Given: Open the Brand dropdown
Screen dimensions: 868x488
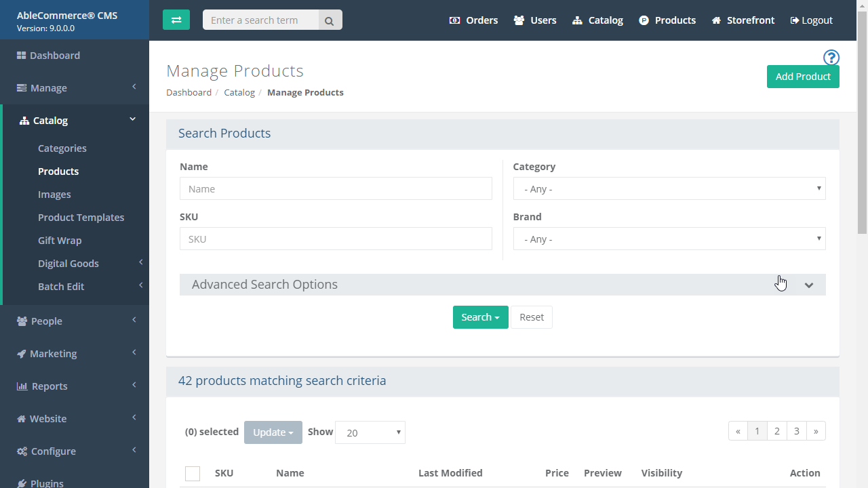Looking at the screenshot, I should tap(669, 239).
